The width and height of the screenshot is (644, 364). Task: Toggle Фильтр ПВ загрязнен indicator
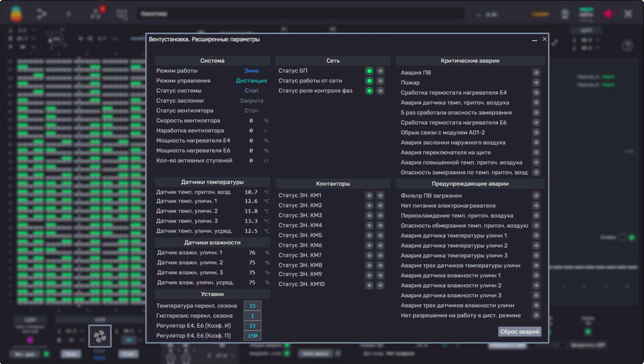click(x=536, y=196)
